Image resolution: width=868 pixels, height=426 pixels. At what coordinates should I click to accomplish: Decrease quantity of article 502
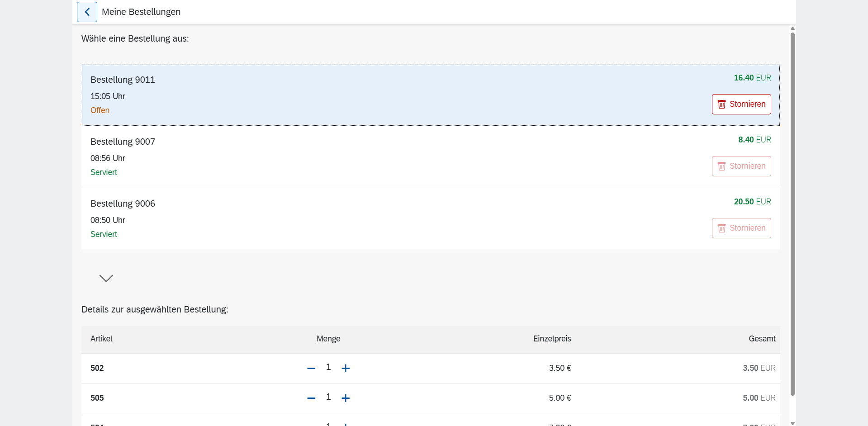311,369
